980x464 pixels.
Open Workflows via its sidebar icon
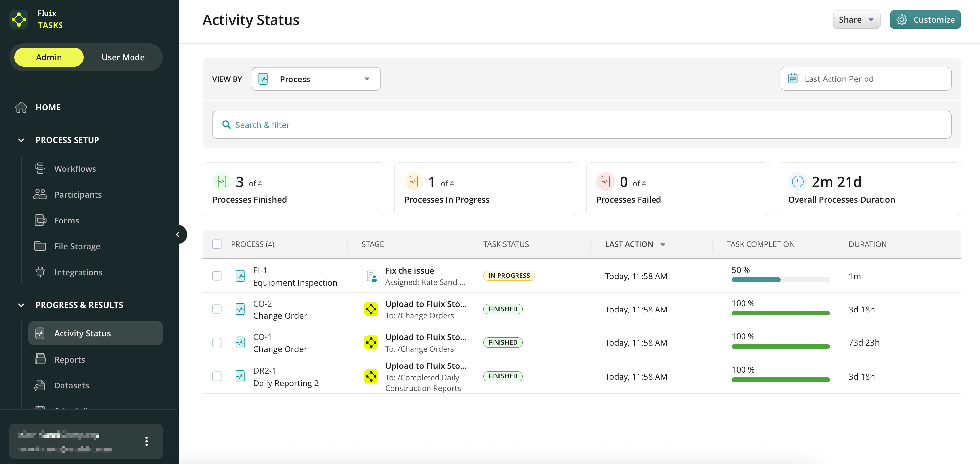(x=40, y=168)
